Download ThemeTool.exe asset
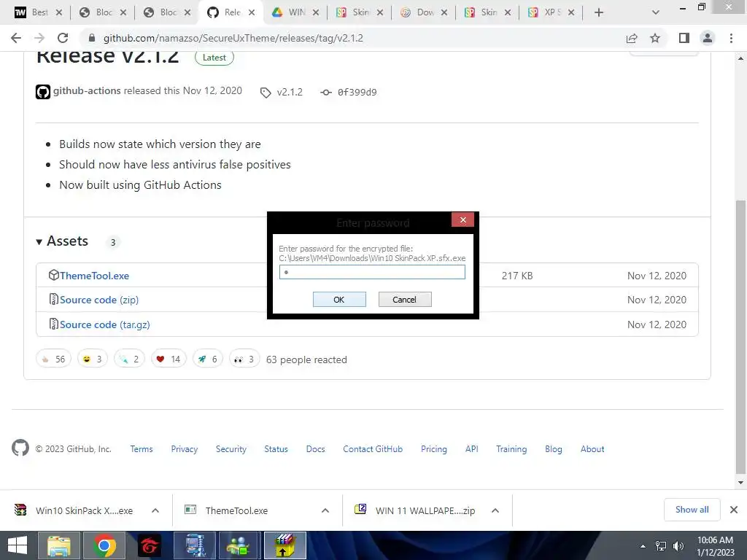Viewport: 747px width, 560px height. 94,276
